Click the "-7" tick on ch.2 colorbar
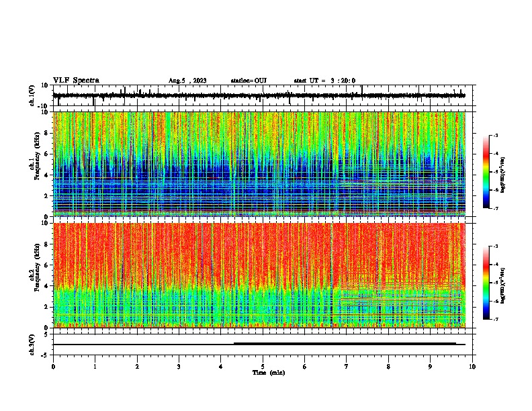The height and width of the screenshot is (411, 532). pyautogui.click(x=496, y=320)
